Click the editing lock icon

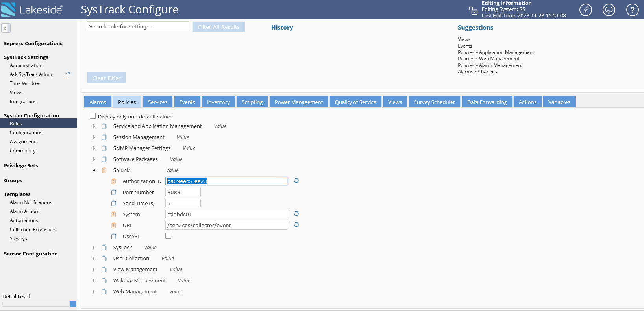473,11
